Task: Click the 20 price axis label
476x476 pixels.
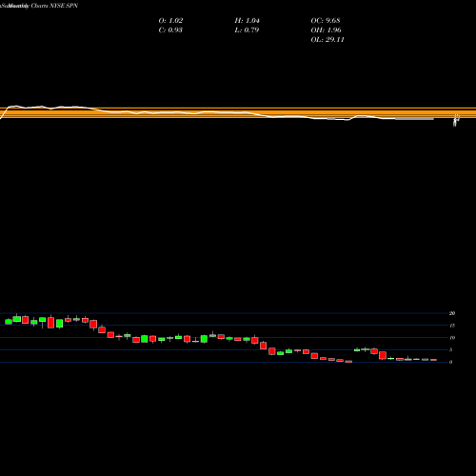Action: [452, 313]
